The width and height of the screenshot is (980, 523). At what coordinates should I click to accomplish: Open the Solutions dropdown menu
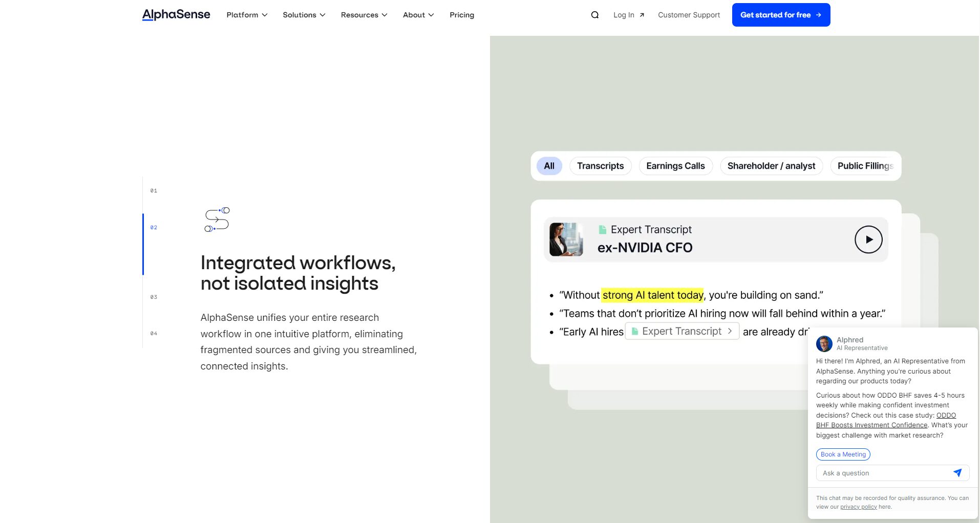(304, 15)
